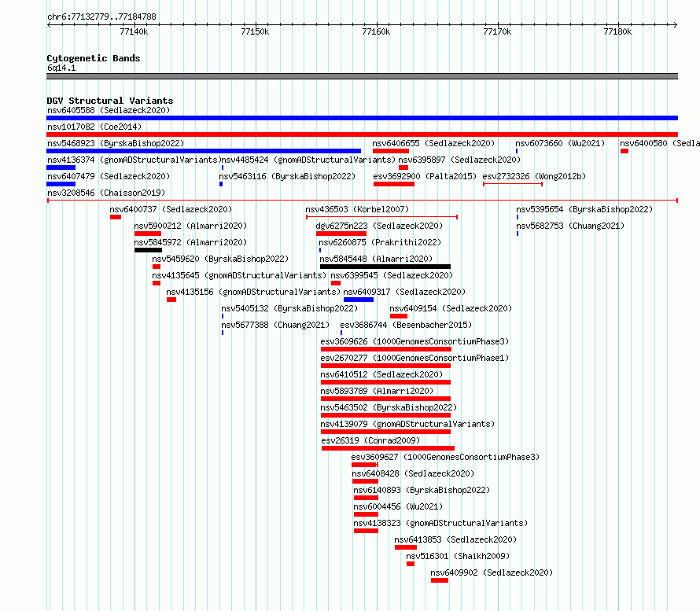700x611 pixels.
Task: Click nsv5395654 (ByrskaBishop2022) label
Action: [584, 209]
